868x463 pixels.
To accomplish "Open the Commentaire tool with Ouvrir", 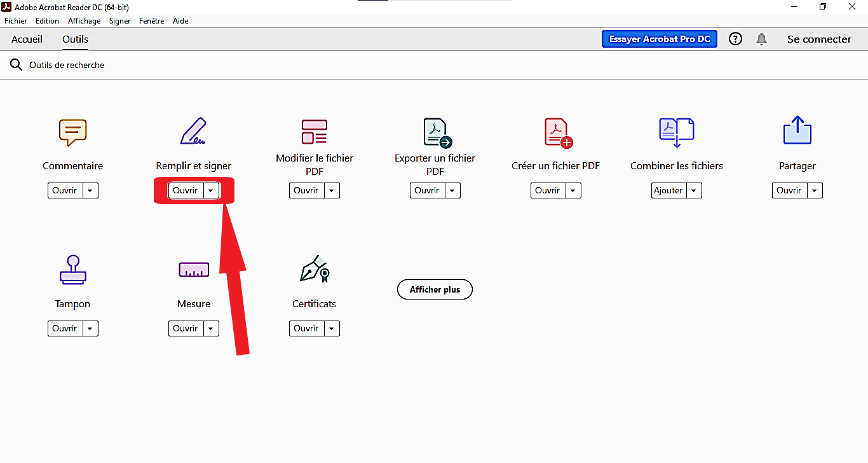I will (x=65, y=190).
